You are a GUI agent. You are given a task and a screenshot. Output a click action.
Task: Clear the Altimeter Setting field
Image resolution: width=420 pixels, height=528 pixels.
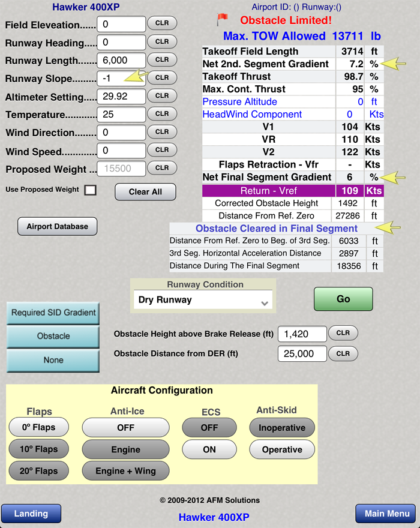(162, 96)
